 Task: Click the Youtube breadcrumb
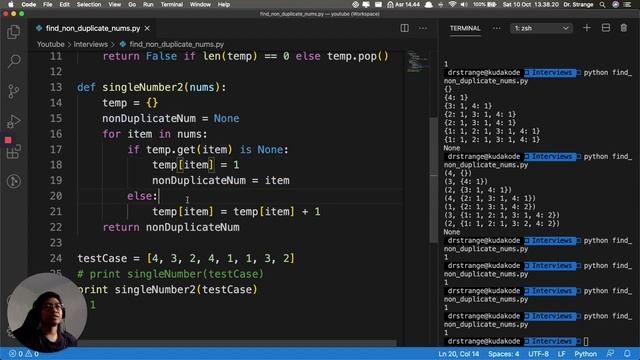coord(51,44)
